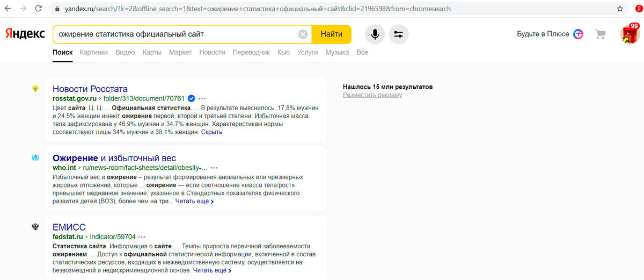Viewport: 644px width, 280px height.
Task: Open the Кью tab
Action: (x=284, y=52)
